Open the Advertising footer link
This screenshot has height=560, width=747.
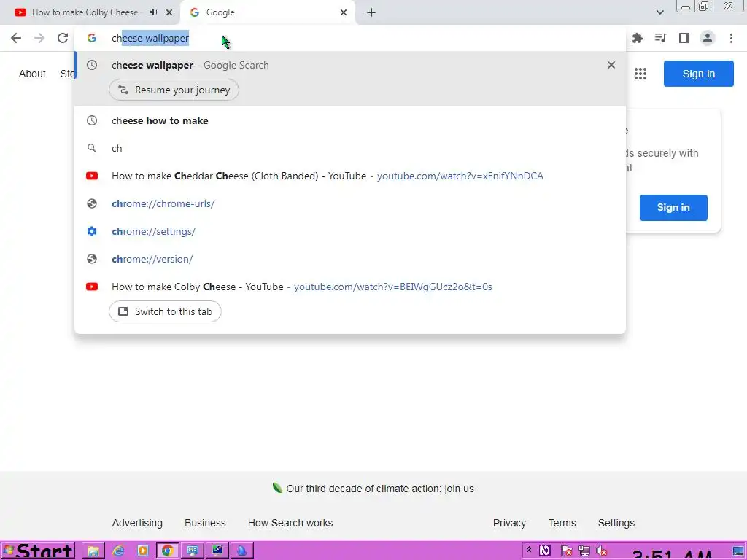tap(137, 523)
